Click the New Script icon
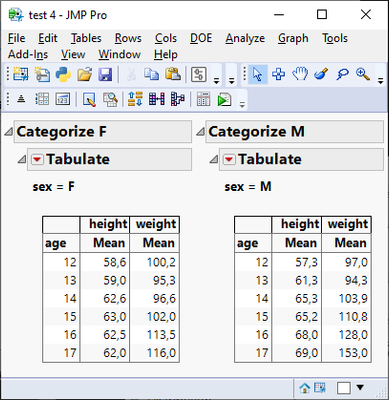The height and width of the screenshot is (400, 389). point(42,74)
